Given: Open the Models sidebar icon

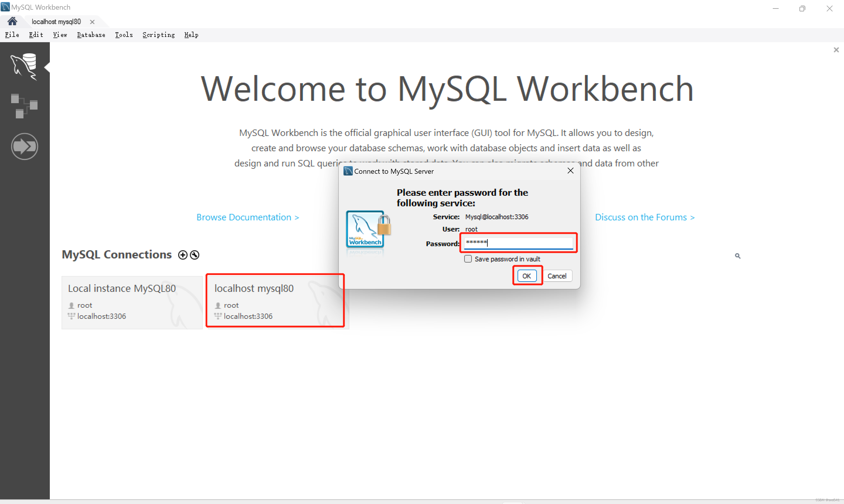Looking at the screenshot, I should tap(24, 106).
